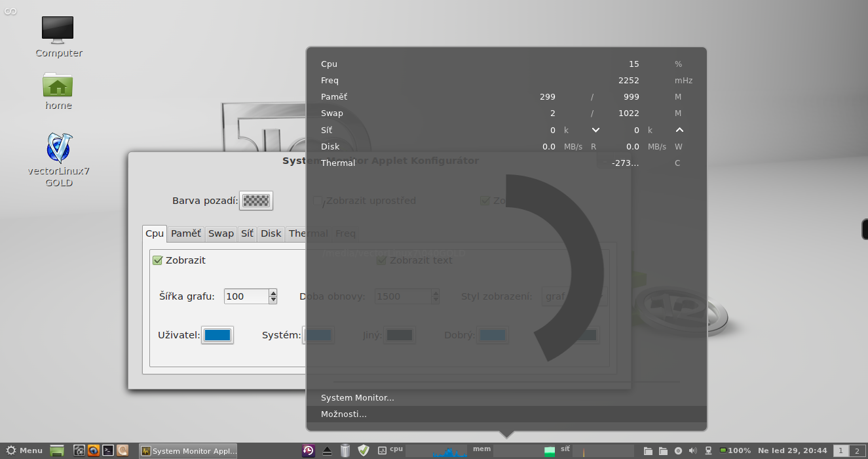Click the right folder icon in the system tray
868x459 pixels.
click(663, 450)
